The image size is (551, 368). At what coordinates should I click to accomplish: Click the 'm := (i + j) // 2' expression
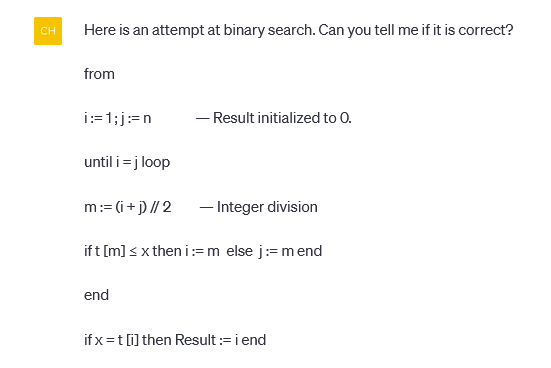pos(128,207)
